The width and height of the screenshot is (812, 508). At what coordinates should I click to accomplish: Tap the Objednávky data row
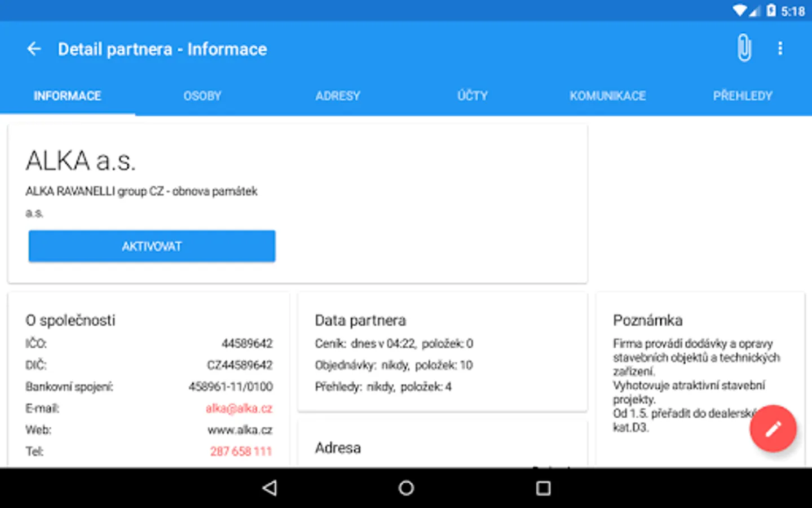[x=394, y=365]
